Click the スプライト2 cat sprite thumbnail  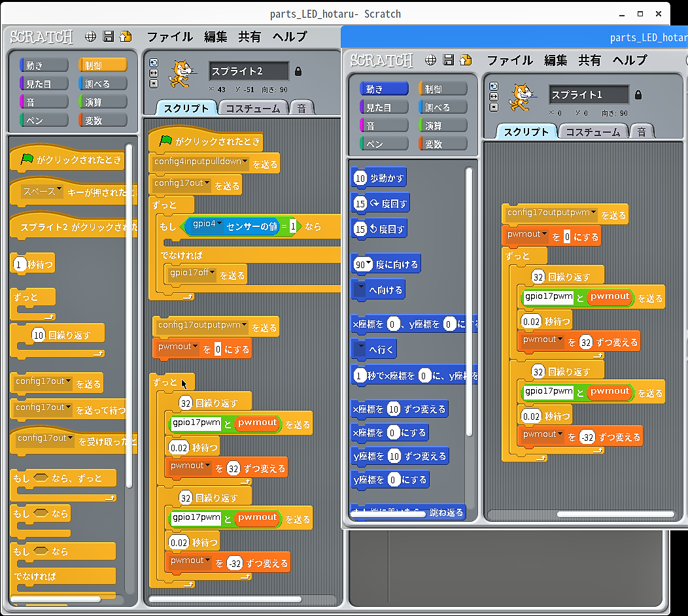point(181,74)
